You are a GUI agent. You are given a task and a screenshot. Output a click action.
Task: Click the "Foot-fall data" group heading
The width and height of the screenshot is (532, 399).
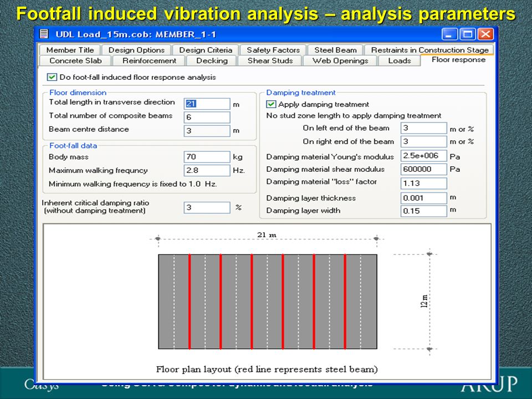click(x=73, y=146)
